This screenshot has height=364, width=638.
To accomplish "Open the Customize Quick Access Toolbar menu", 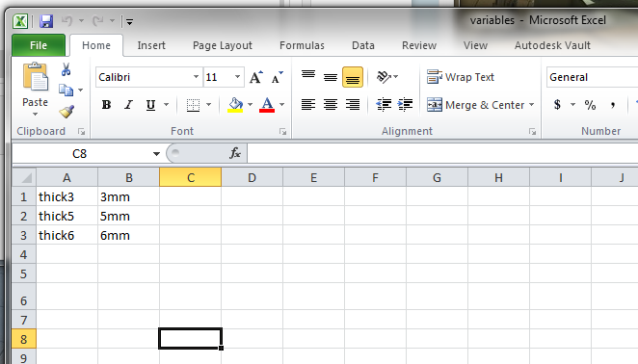I will point(129,21).
